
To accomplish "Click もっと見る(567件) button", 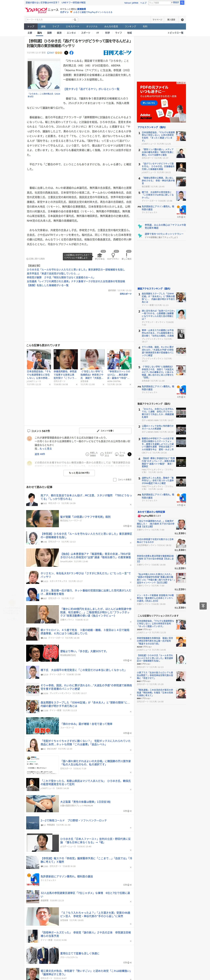I will coord(79,473).
